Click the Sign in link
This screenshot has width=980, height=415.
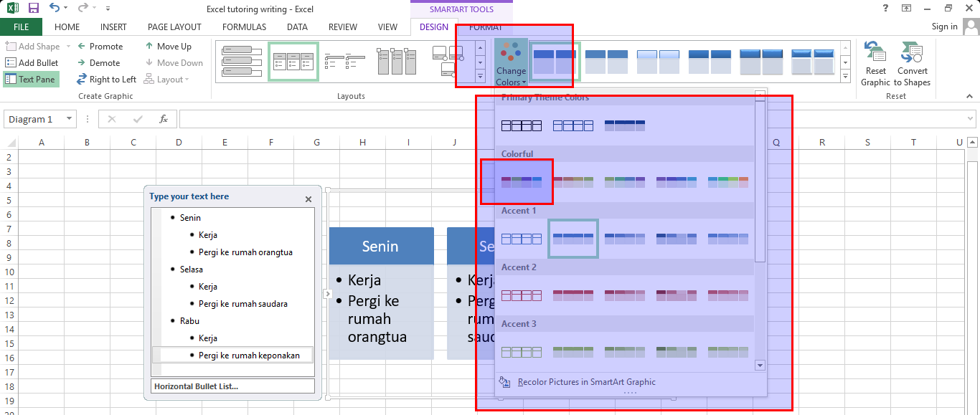944,27
